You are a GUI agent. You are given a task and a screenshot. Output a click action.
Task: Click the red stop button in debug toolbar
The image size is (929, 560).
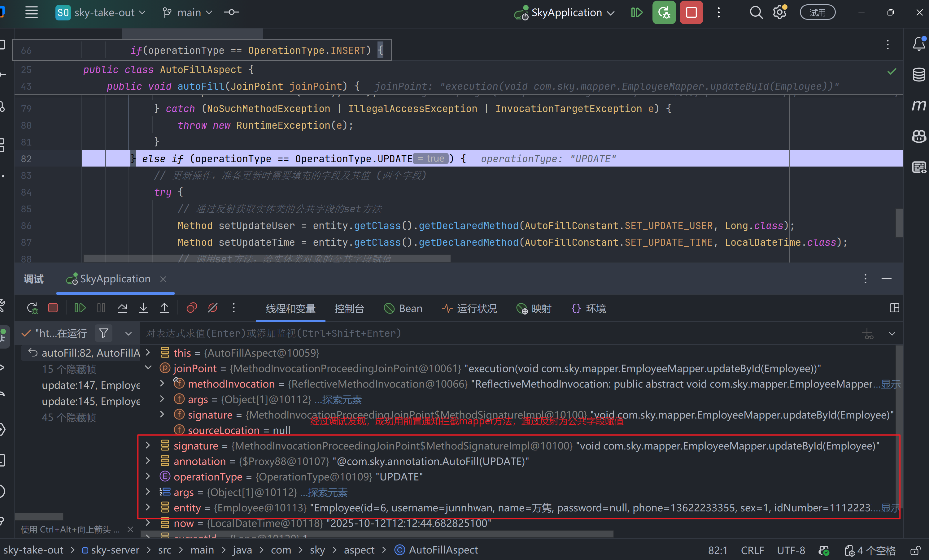[53, 308]
